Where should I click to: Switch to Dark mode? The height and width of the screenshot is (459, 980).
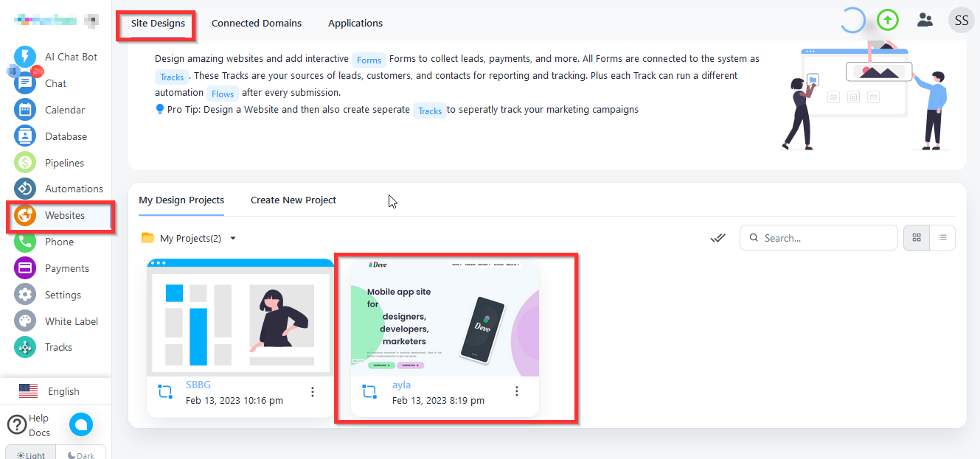(x=81, y=455)
